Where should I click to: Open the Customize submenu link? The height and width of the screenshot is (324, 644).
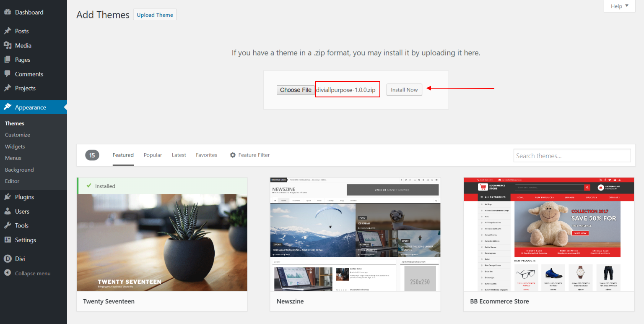click(18, 135)
